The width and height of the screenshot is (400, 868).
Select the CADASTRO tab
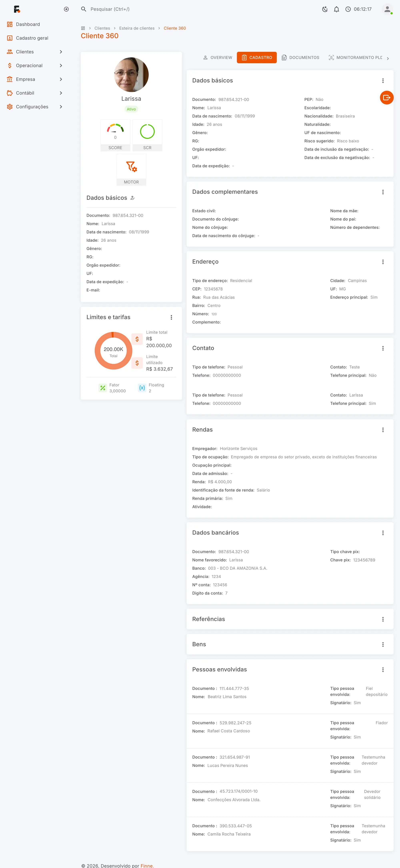pos(257,58)
